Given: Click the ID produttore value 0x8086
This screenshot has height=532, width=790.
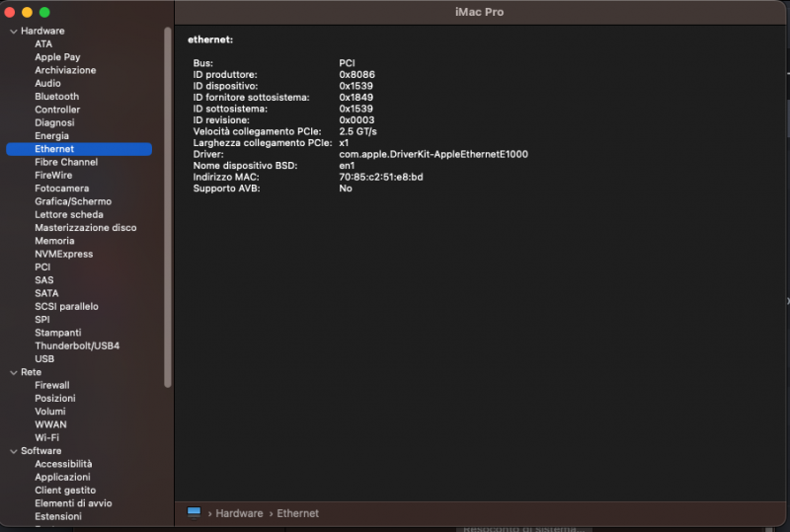Looking at the screenshot, I should tap(356, 75).
